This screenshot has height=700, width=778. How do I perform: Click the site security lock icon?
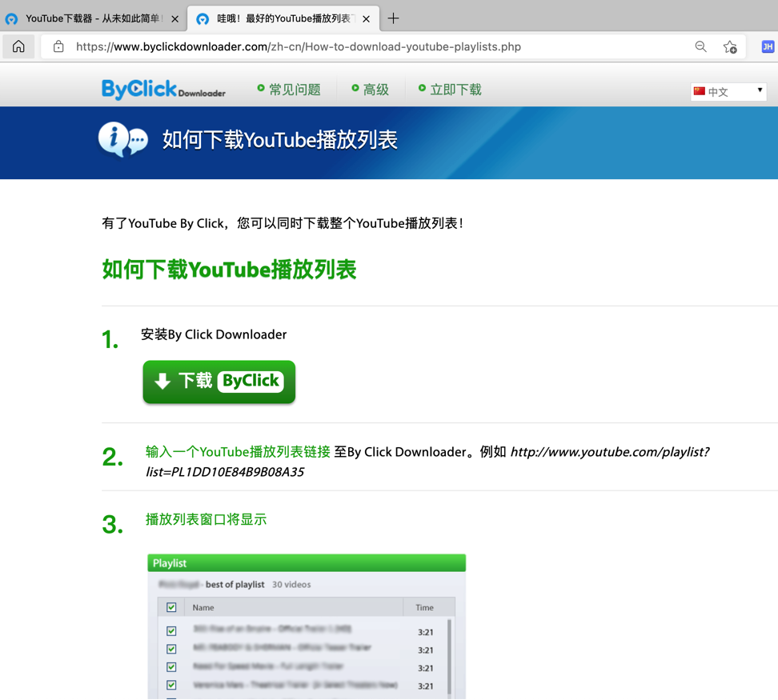point(58,46)
